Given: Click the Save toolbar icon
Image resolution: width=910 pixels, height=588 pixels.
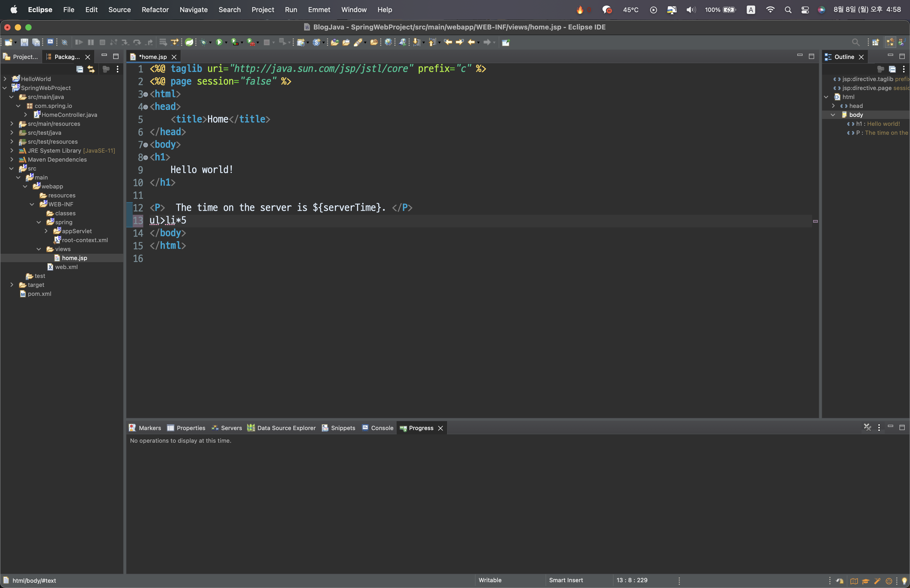Looking at the screenshot, I should click(24, 42).
